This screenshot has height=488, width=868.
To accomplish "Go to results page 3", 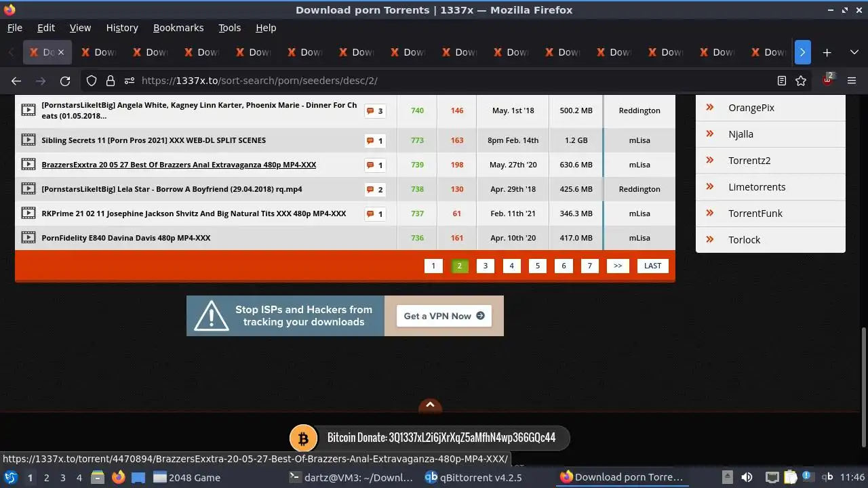I will pyautogui.click(x=485, y=266).
